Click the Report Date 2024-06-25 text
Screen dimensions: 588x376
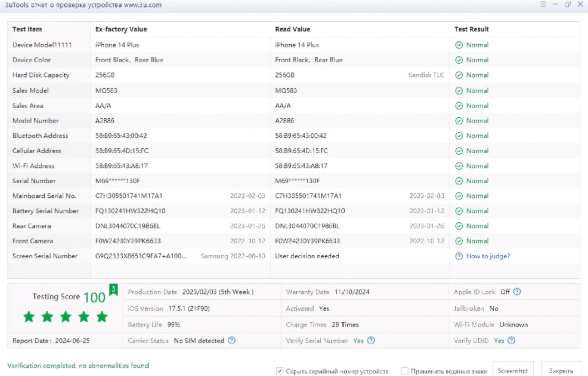51,341
